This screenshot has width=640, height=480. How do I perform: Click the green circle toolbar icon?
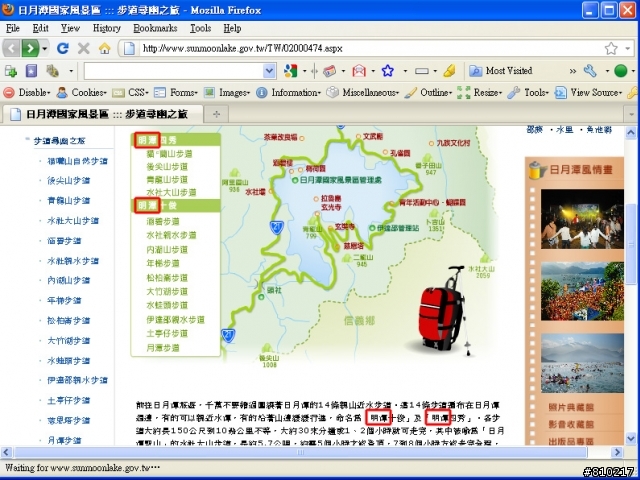pyautogui.click(x=620, y=71)
